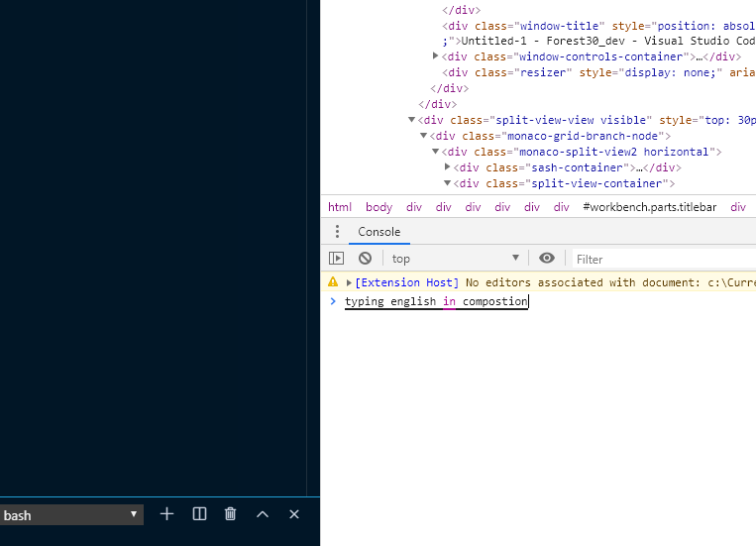
Task: Click the warning triangle icon
Action: (333, 281)
